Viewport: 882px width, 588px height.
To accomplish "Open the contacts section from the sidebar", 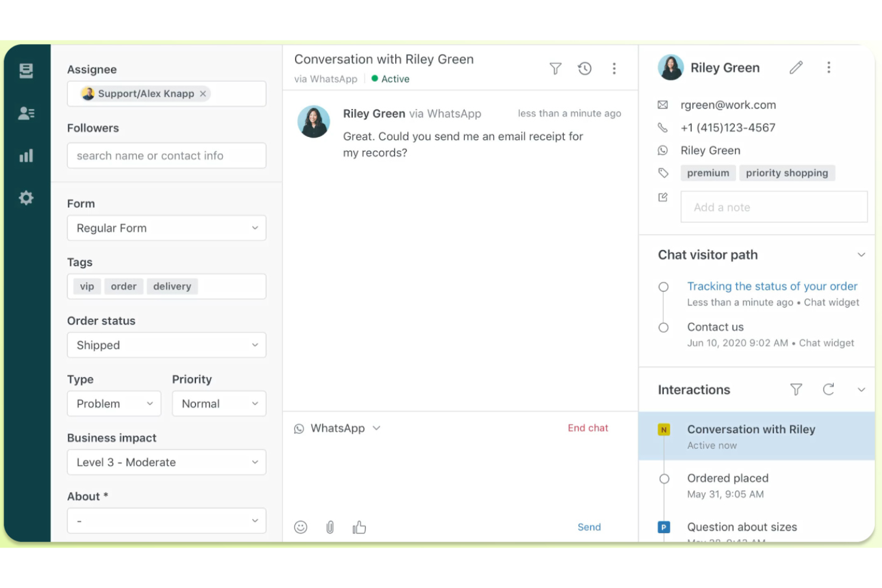I will [26, 113].
